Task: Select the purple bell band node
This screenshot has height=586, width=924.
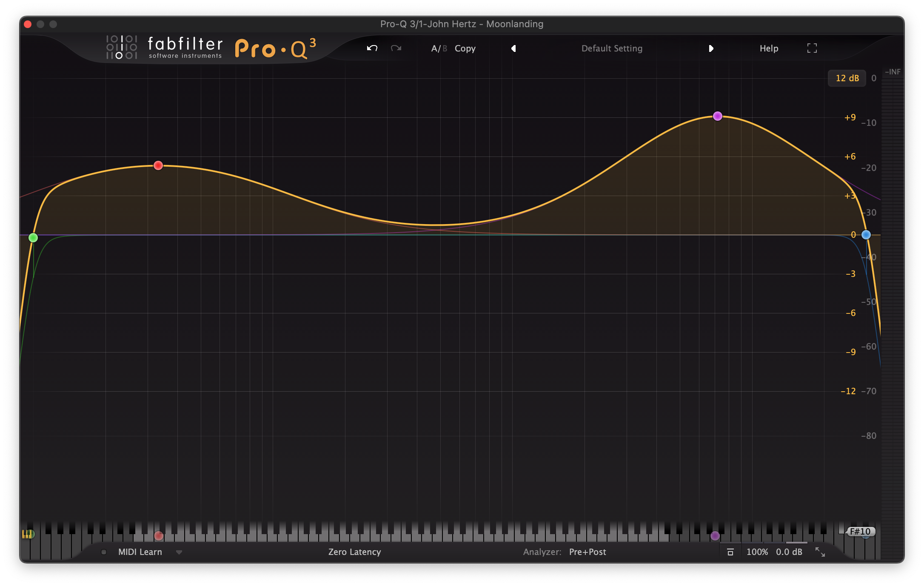Action: [x=718, y=116]
